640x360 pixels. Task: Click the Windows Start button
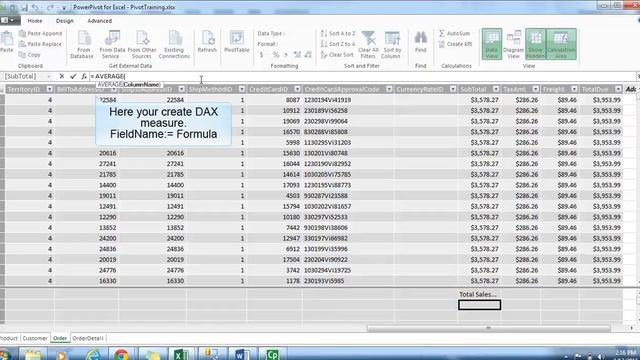[5, 354]
